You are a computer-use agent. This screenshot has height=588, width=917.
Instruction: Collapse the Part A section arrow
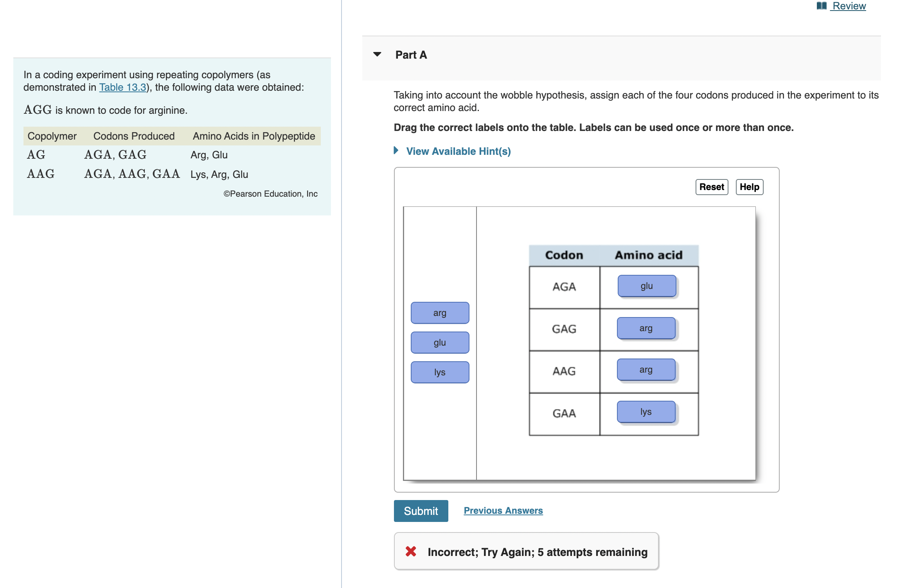pyautogui.click(x=377, y=54)
